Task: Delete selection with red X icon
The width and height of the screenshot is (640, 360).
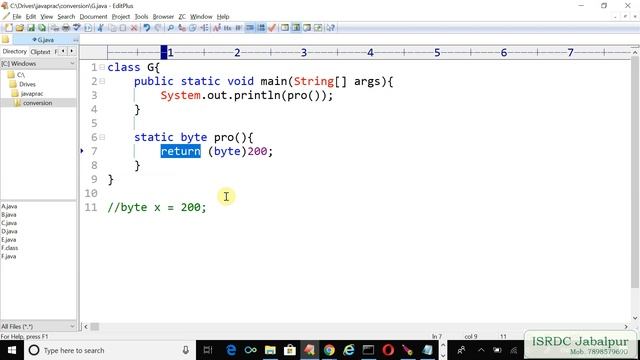Action: pyautogui.click(x=134, y=28)
